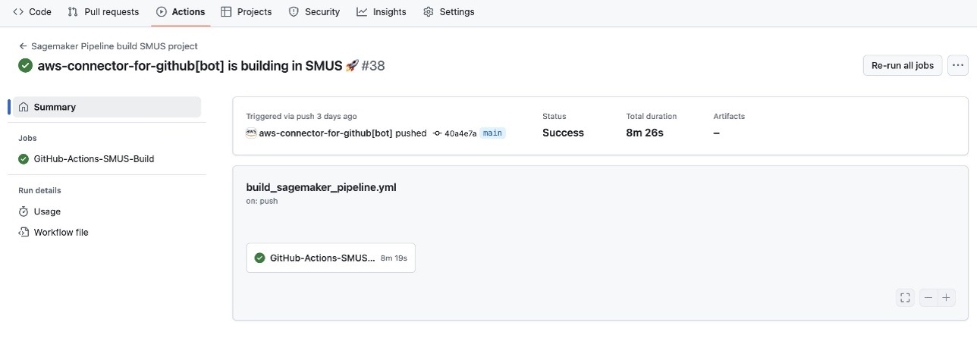Screen dimensions: 980x338
Task: Zoom out the workflow graph with minus icon
Action: (928, 298)
